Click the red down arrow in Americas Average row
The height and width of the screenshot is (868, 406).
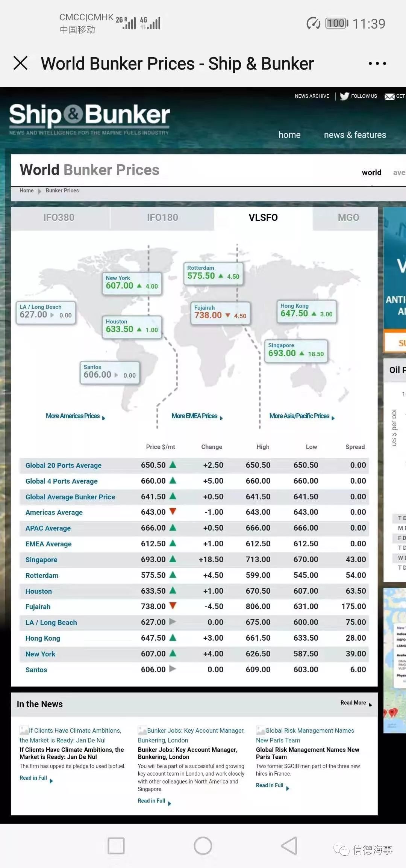(x=173, y=511)
